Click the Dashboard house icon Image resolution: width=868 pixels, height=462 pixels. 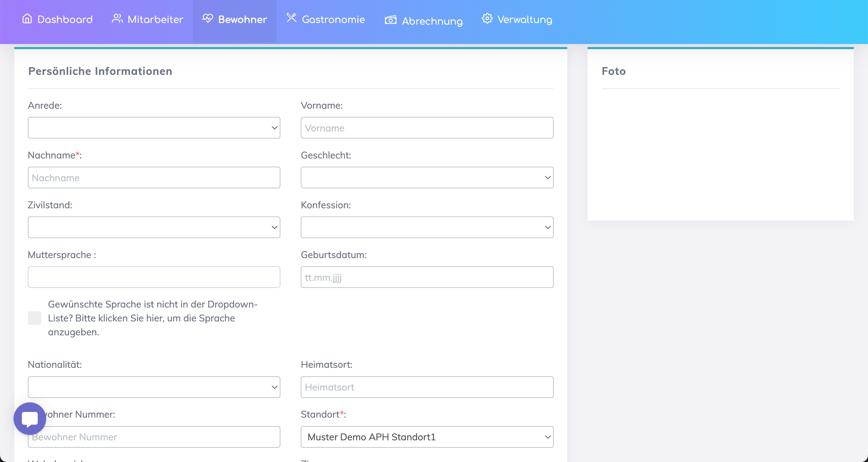pos(27,18)
